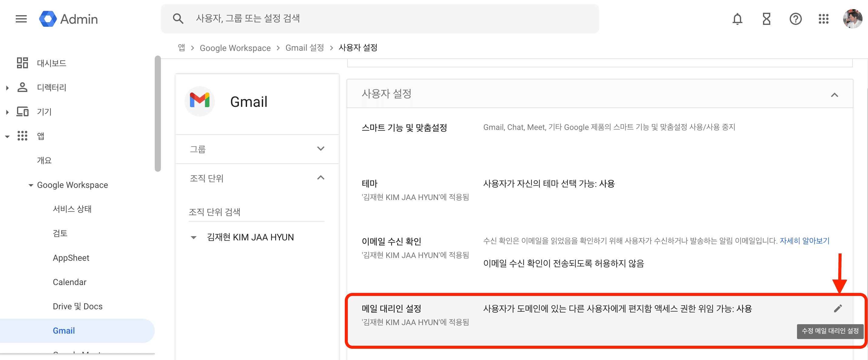
Task: Navigate to Gmail 설정 via breadcrumb
Action: 304,48
